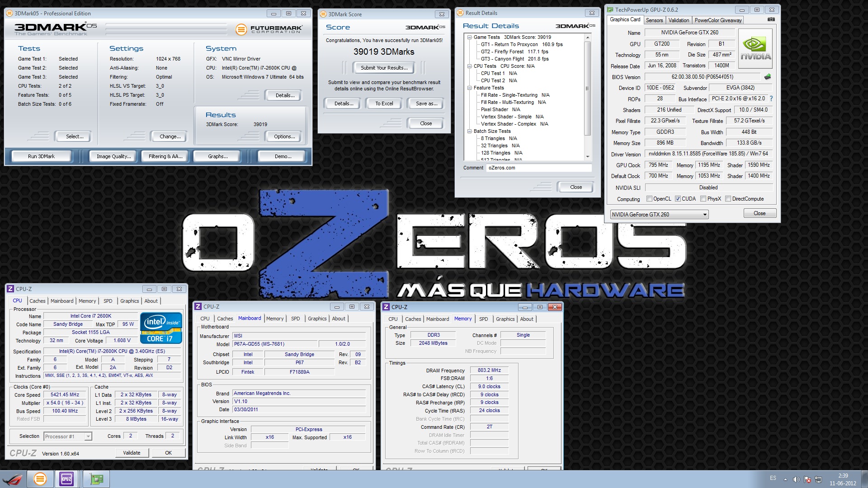Collapse the Game Tests tree node

pos(470,38)
